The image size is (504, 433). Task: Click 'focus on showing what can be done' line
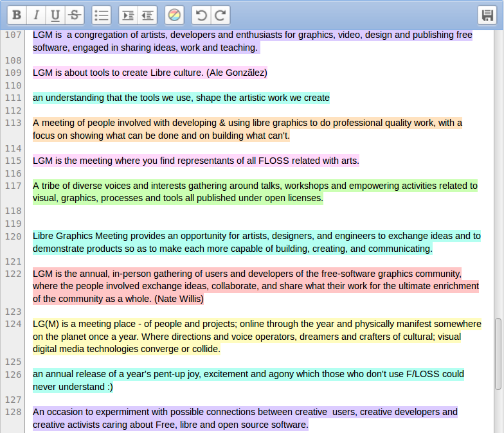point(161,136)
